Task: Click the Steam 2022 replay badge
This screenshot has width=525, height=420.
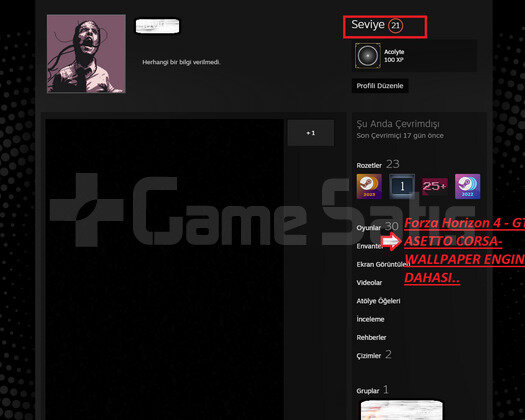Action: point(467,186)
